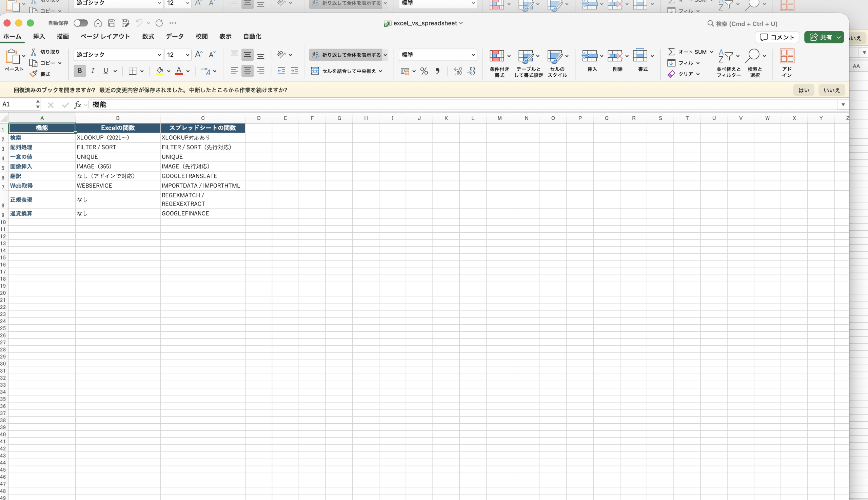Viewport: 868px width, 500px height.
Task: Click the コメント button
Action: pos(777,37)
